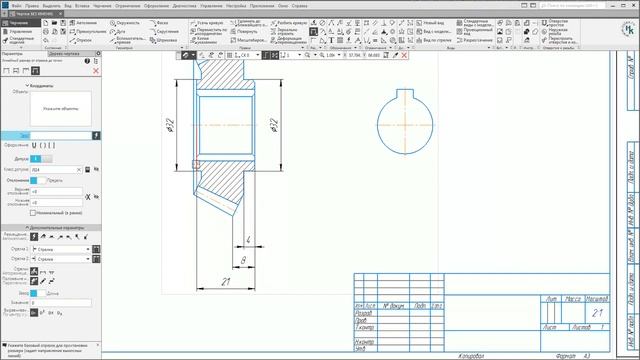The width and height of the screenshot is (640, 360).
Task: Close the floating toolbar red X
Action: (404, 55)
